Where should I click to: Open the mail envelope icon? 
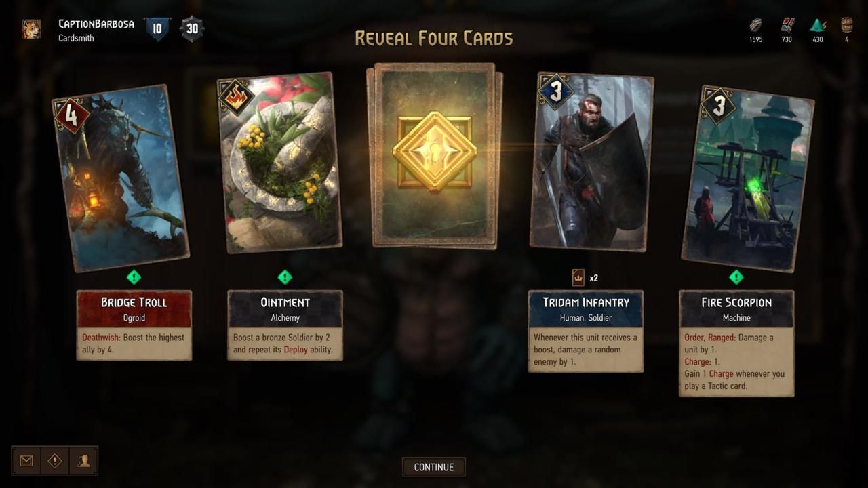[26, 461]
